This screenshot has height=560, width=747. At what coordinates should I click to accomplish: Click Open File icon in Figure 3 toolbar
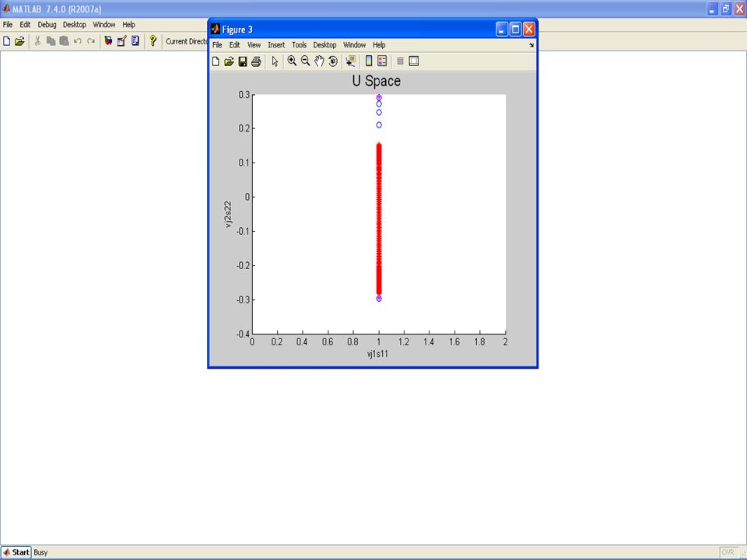click(x=229, y=61)
